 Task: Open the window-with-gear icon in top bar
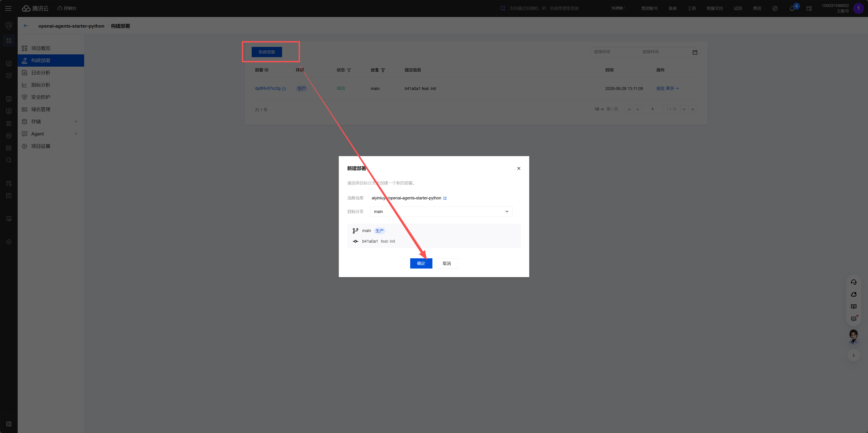click(x=809, y=8)
